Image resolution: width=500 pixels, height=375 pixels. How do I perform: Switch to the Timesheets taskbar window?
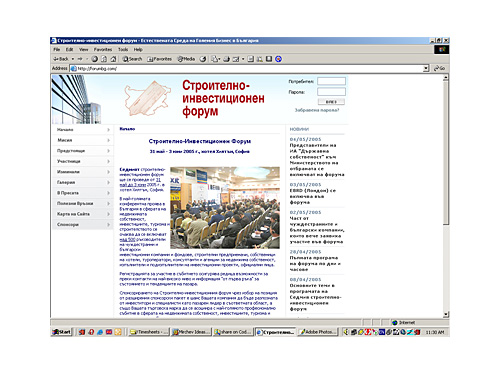click(149, 332)
